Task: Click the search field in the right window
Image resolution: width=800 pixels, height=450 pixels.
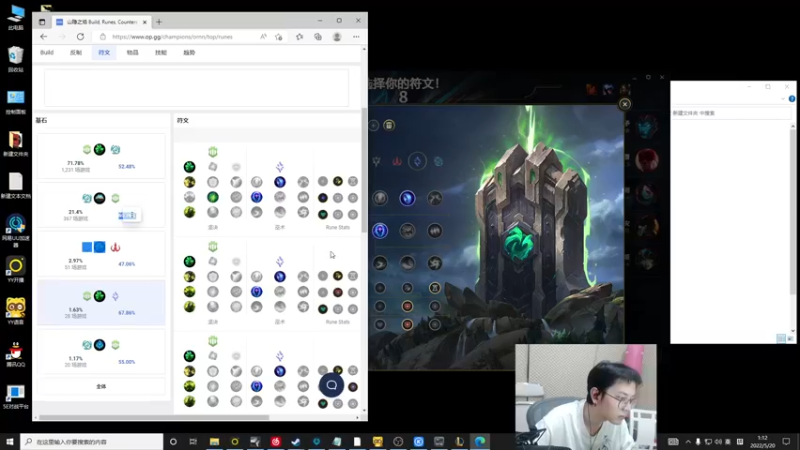Action: 731,113
